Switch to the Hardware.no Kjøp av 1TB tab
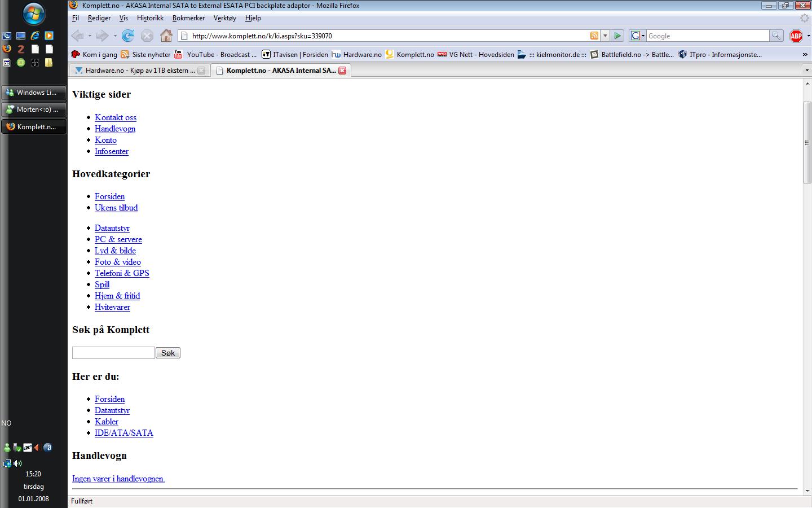The image size is (812, 508). (x=139, y=71)
